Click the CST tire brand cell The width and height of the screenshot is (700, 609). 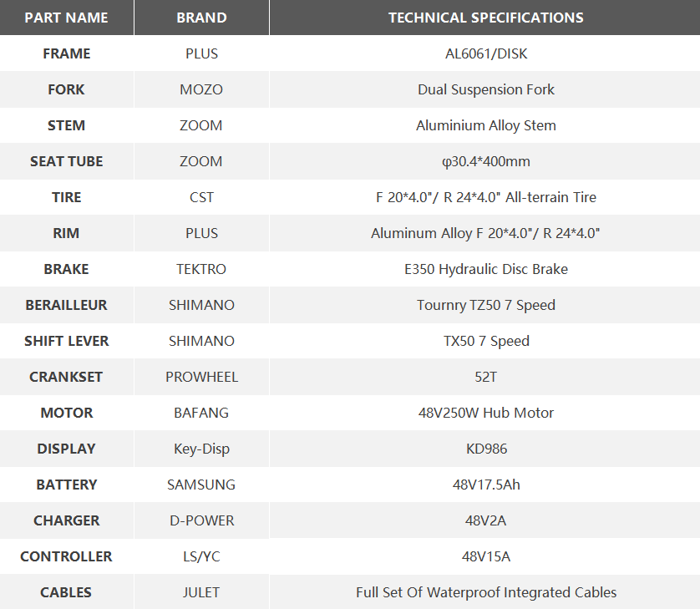[x=201, y=197]
